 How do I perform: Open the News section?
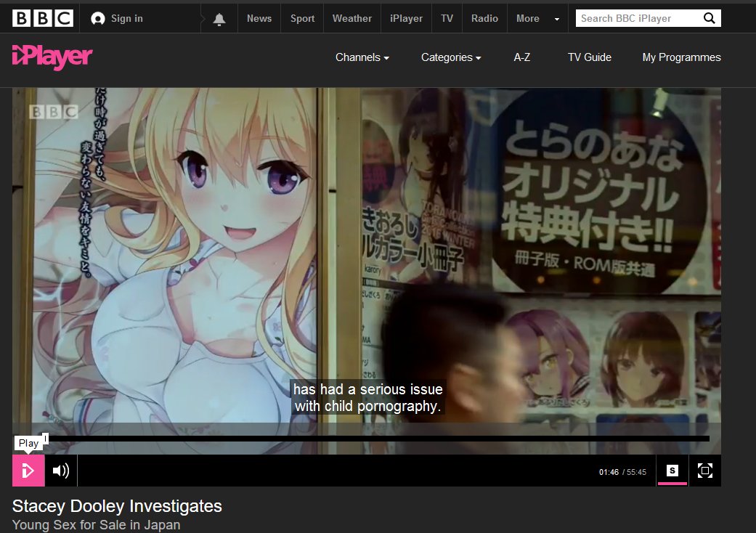pyautogui.click(x=259, y=18)
